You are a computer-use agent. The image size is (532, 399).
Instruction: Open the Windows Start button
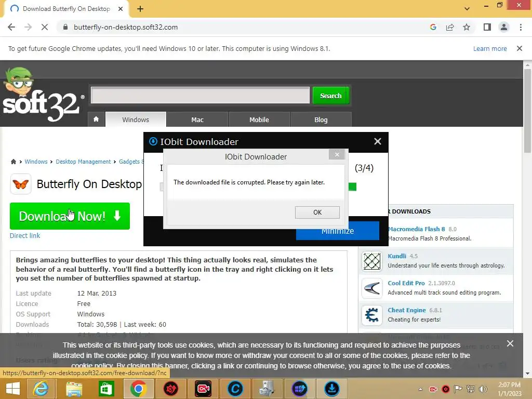tap(13, 389)
